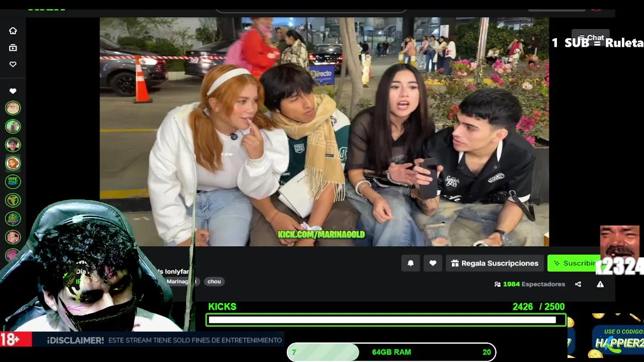Image resolution: width=644 pixels, height=362 pixels.
Task: Go to the Home page in sidebar
Action: [13, 31]
